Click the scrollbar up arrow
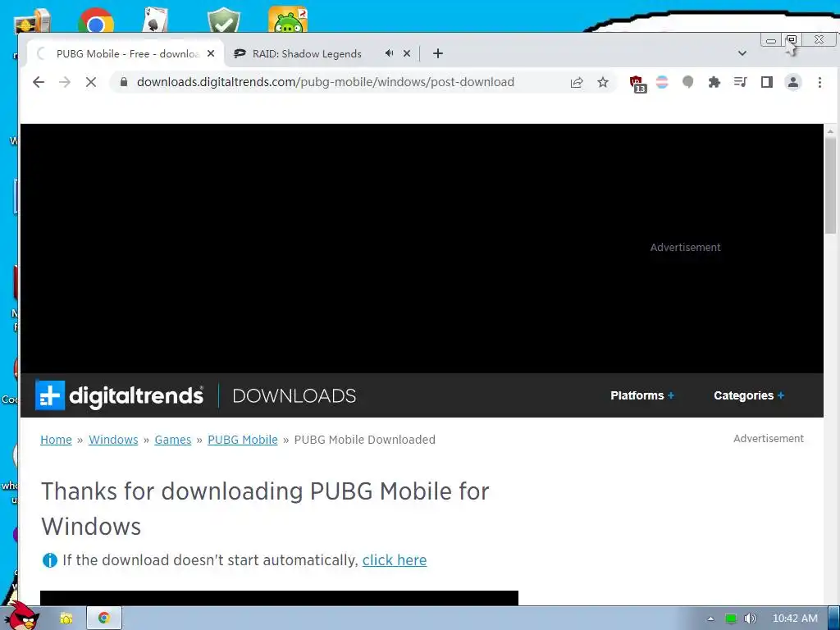 (x=830, y=130)
